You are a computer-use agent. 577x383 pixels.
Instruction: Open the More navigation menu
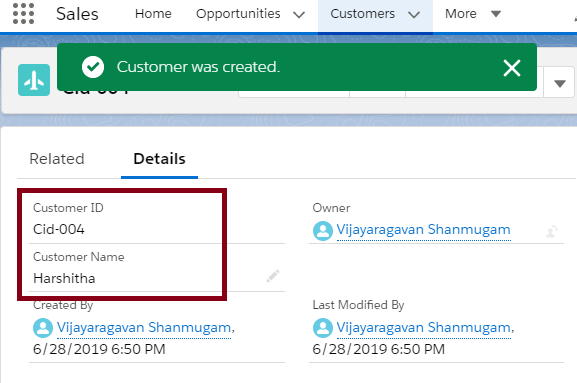[473, 14]
